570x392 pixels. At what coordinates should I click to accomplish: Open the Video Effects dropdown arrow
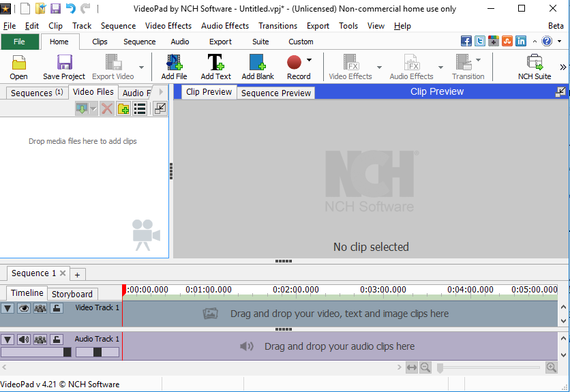tap(379, 67)
